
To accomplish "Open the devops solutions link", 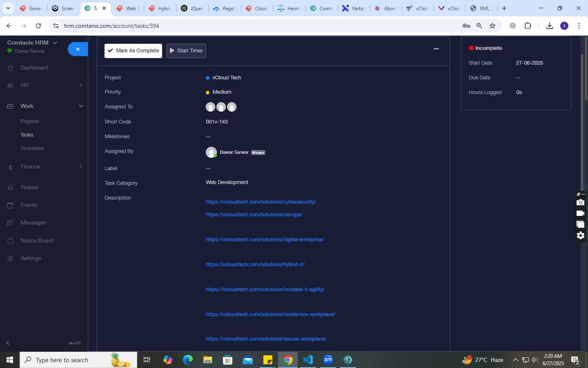I will pyautogui.click(x=254, y=215).
